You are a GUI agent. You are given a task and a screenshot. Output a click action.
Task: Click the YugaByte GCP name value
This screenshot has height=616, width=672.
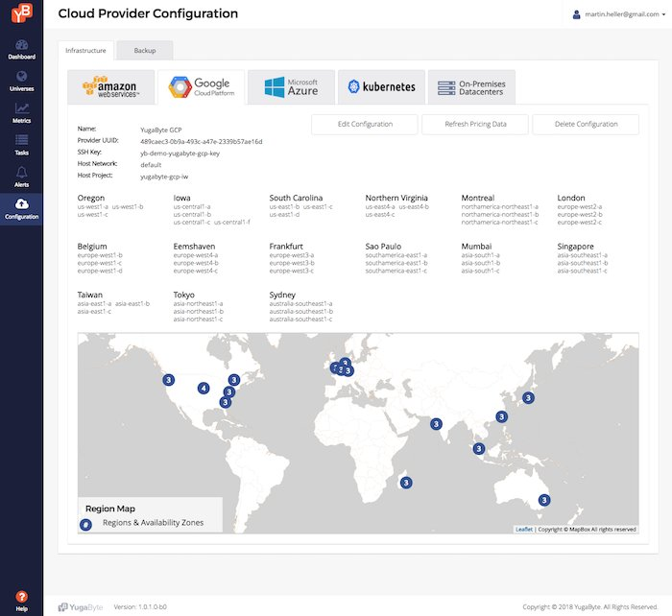point(160,130)
